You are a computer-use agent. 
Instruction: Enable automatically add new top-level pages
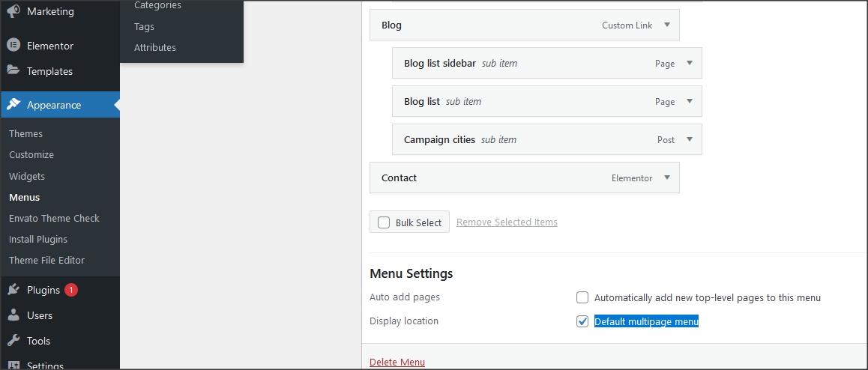click(x=582, y=297)
